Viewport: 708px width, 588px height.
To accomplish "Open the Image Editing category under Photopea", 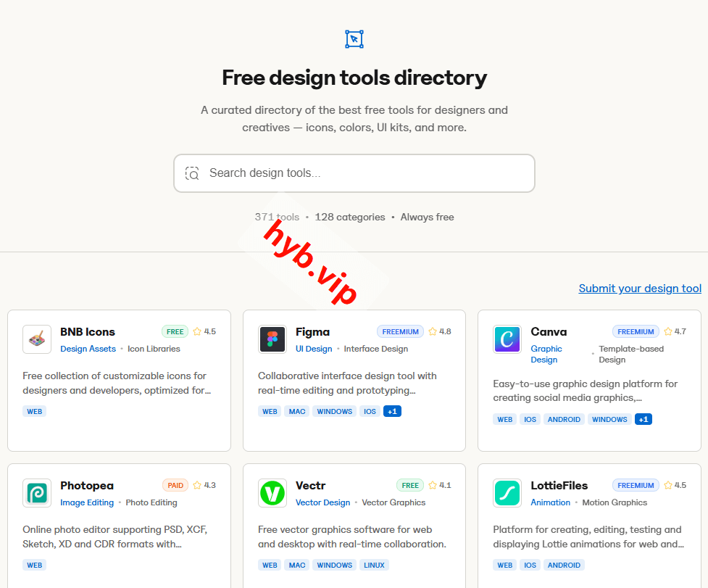I will (x=86, y=502).
